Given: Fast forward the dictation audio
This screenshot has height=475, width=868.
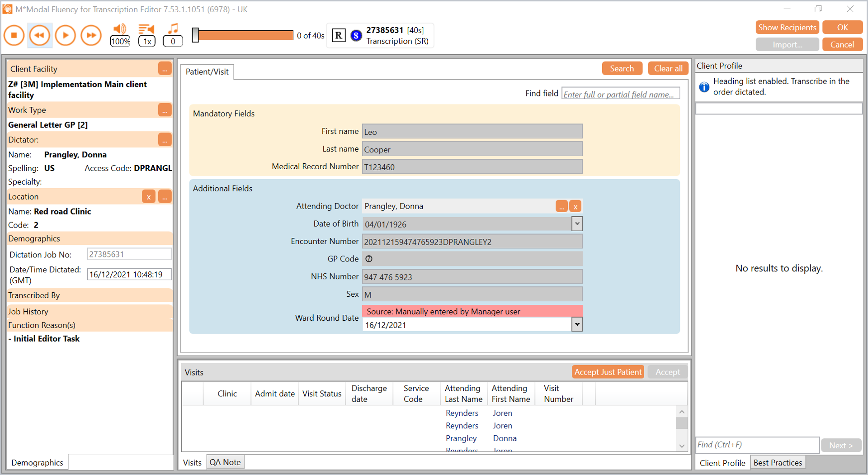Looking at the screenshot, I should pos(91,35).
